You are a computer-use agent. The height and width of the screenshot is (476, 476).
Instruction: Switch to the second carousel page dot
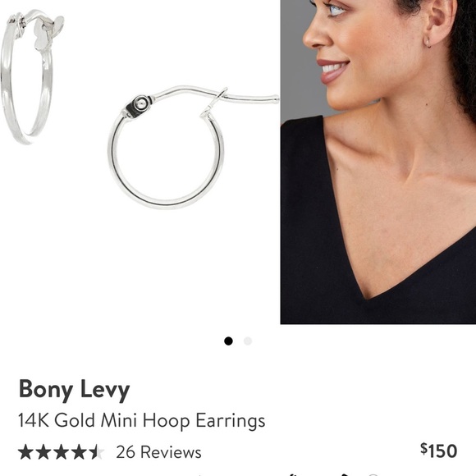click(248, 341)
